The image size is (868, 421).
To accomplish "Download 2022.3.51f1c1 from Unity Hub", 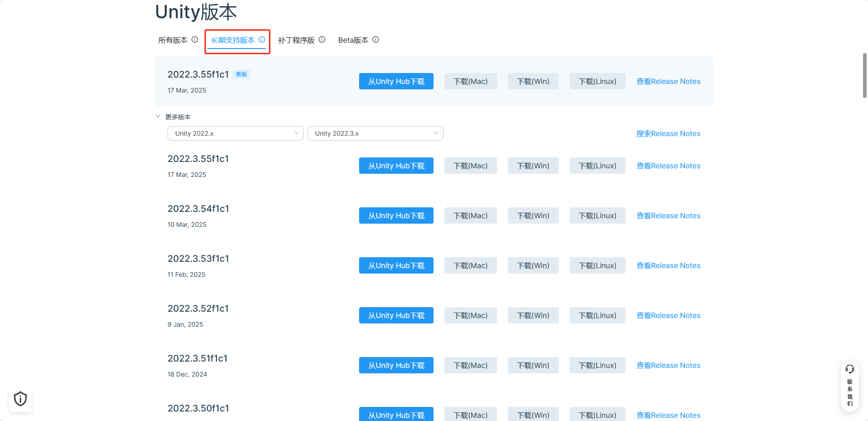I will (396, 365).
